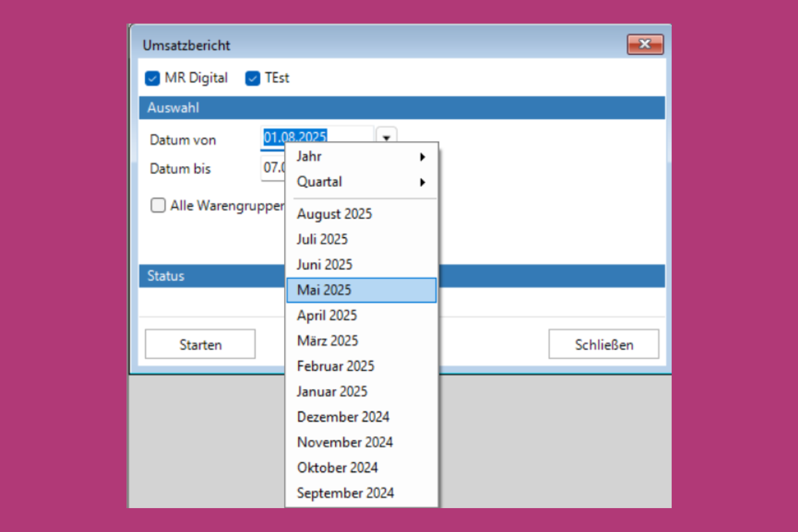This screenshot has height=532, width=798.
Task: Pick Februar 2025 menu item
Action: click(335, 366)
